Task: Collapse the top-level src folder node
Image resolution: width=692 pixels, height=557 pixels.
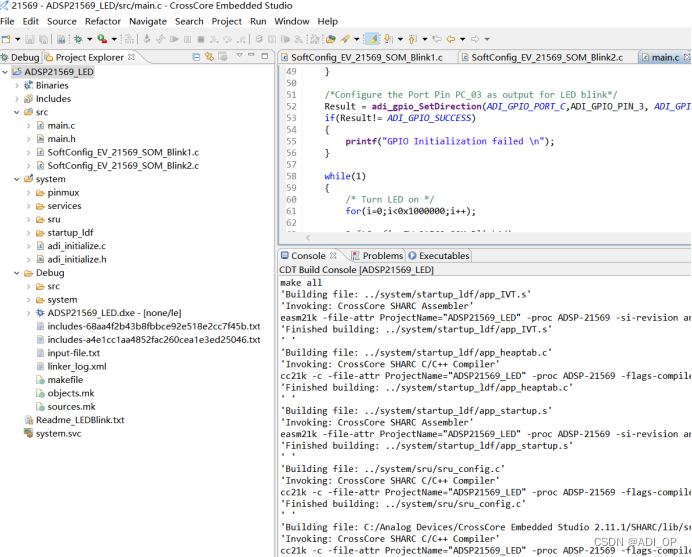Action: (x=17, y=112)
